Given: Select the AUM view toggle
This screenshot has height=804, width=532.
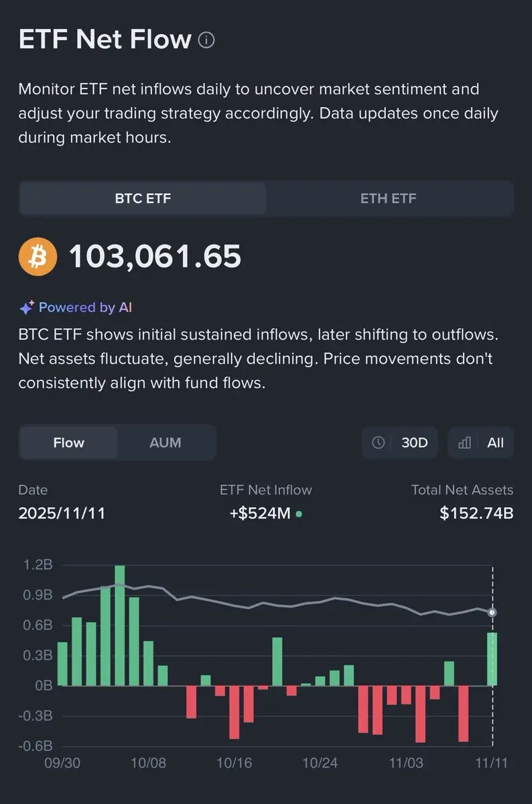Looking at the screenshot, I should [165, 443].
